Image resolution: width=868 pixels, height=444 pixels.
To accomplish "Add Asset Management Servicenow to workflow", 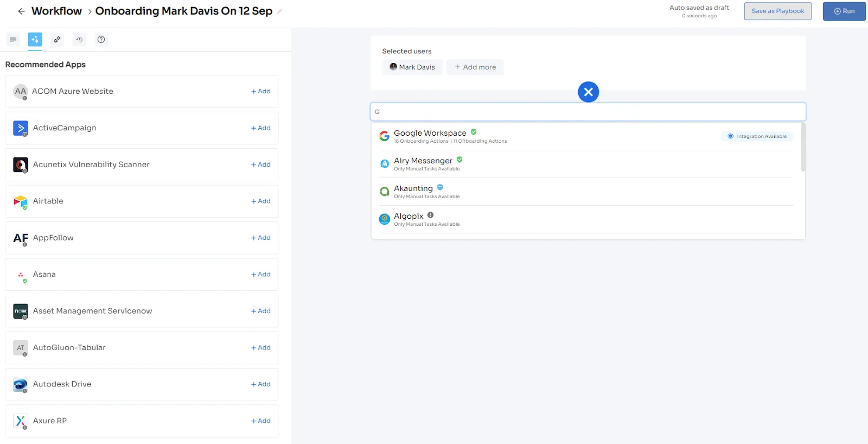I will click(261, 311).
